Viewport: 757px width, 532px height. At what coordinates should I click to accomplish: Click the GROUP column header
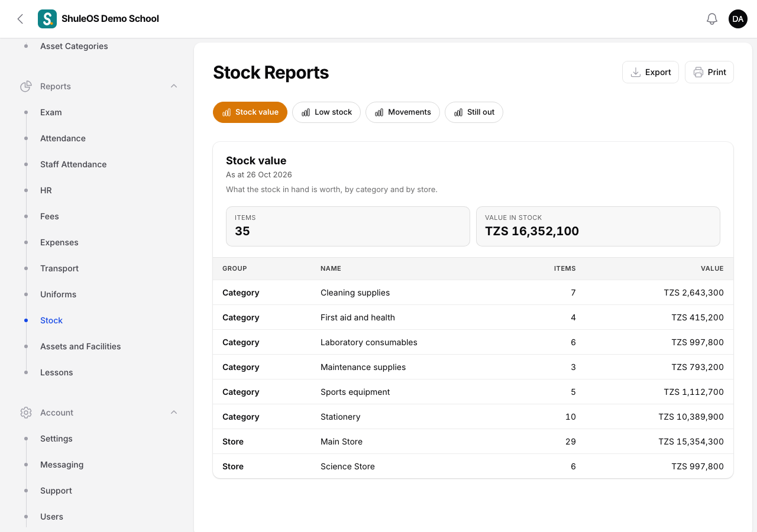pyautogui.click(x=235, y=268)
